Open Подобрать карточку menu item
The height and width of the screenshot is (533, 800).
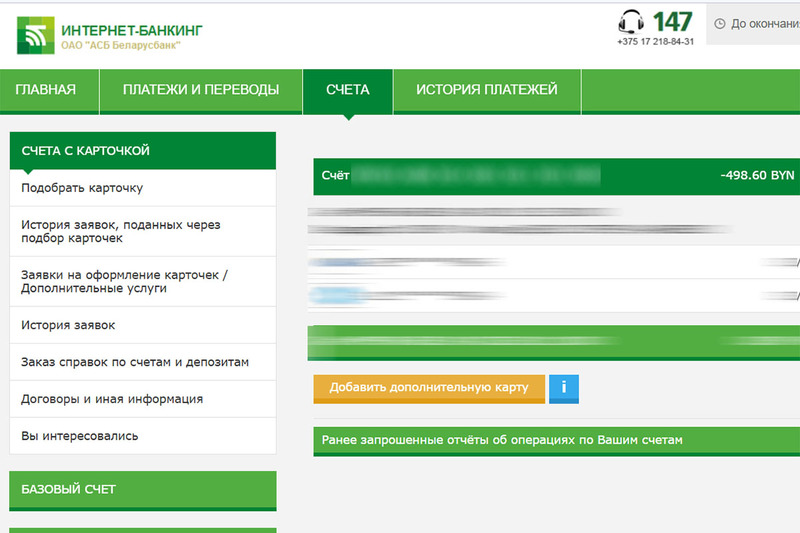[82, 188]
